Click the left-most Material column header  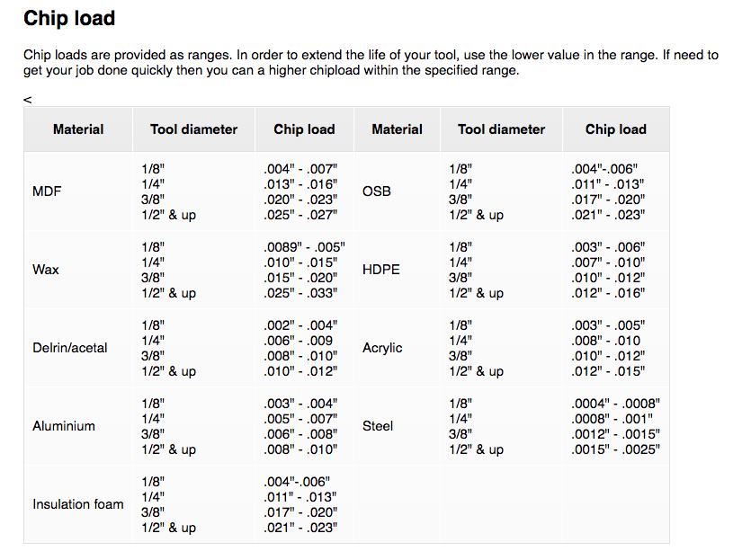[x=78, y=129]
